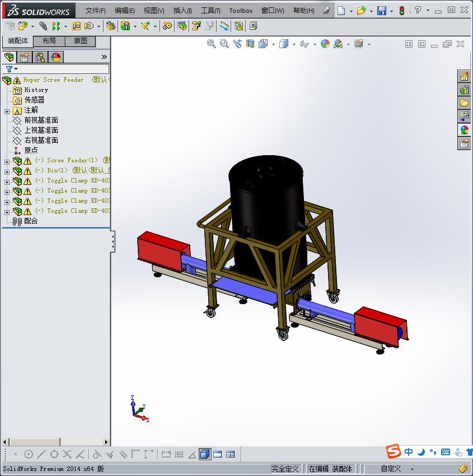Open Appearances sphere in task pane

tap(464, 130)
